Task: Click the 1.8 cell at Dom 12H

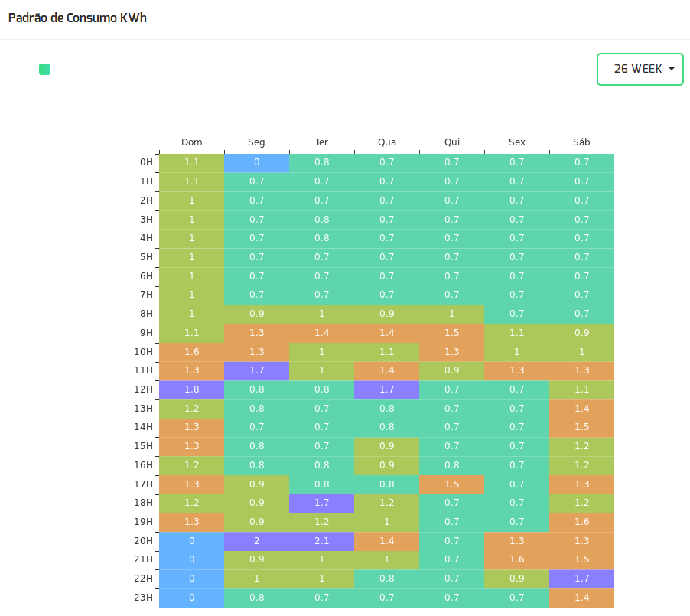Action: click(192, 389)
